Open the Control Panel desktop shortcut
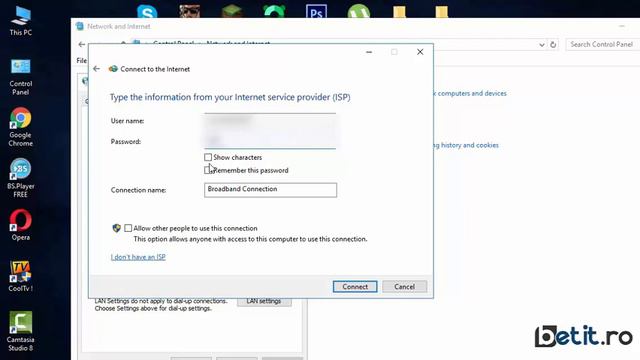 click(20, 77)
